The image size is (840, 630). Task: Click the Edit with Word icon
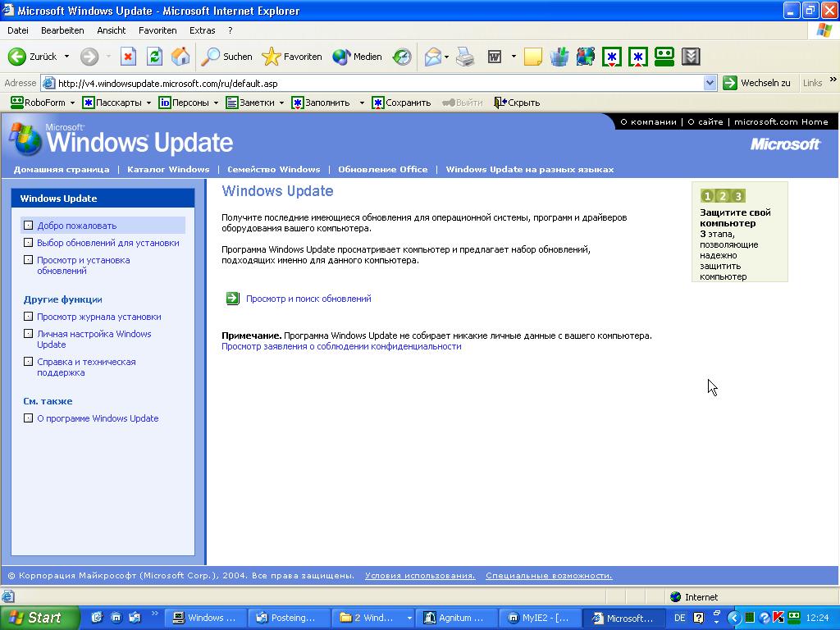tap(495, 57)
